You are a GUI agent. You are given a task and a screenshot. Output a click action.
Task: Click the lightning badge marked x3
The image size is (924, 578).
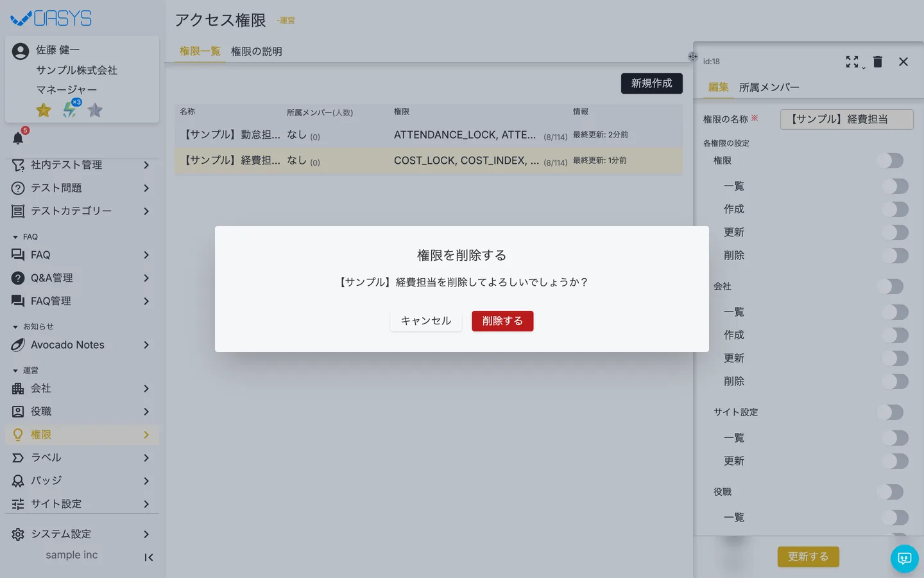tap(70, 110)
